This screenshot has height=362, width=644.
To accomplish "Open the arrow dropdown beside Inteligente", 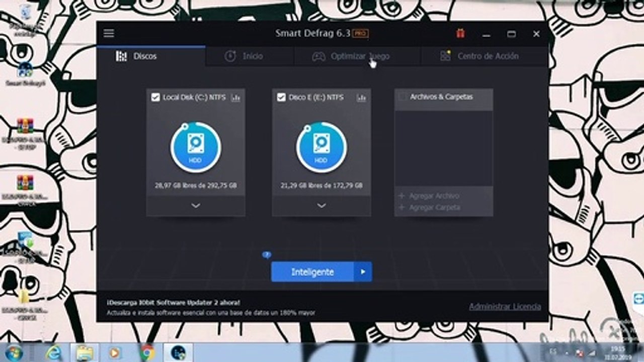I will [x=363, y=272].
